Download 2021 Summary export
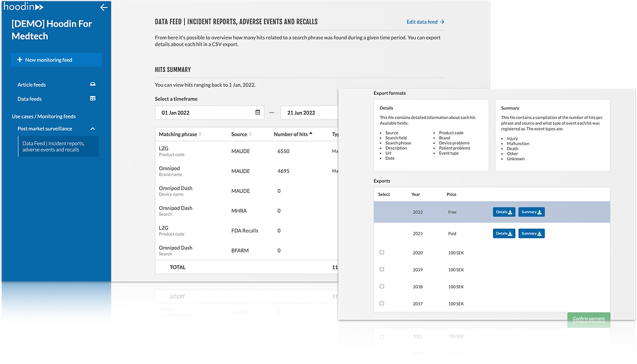 pyautogui.click(x=531, y=234)
